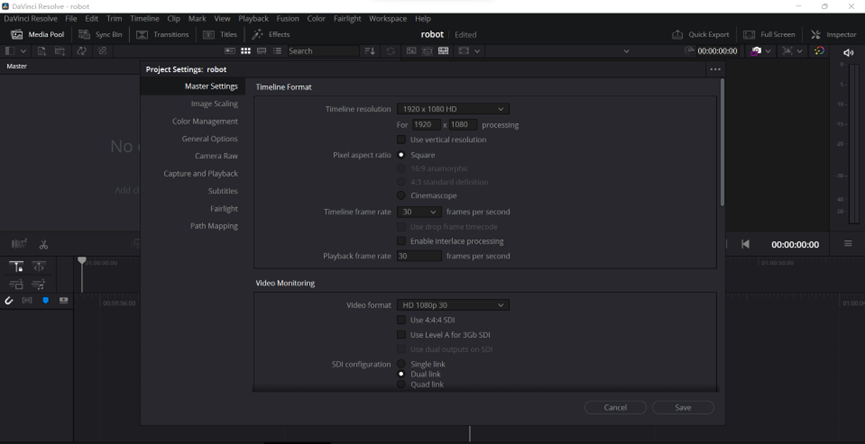865x444 pixels.
Task: Switch media pool to filmstrip view
Action: click(x=261, y=51)
